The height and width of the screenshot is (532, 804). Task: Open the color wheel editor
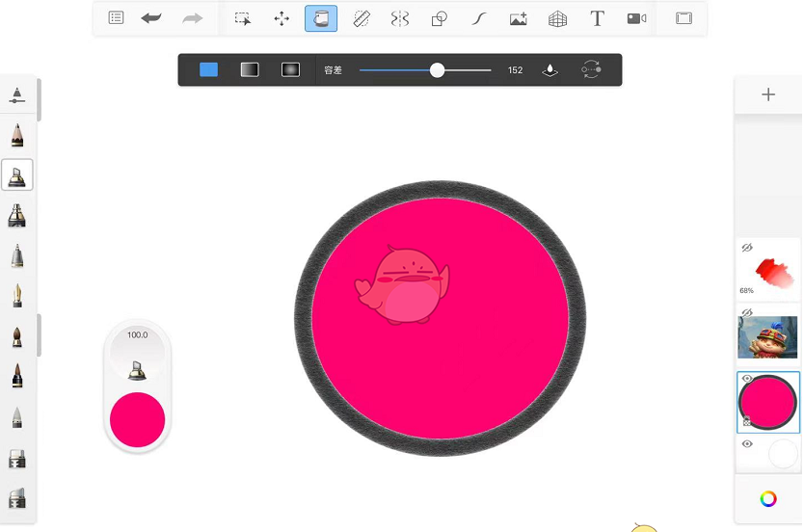(x=768, y=498)
